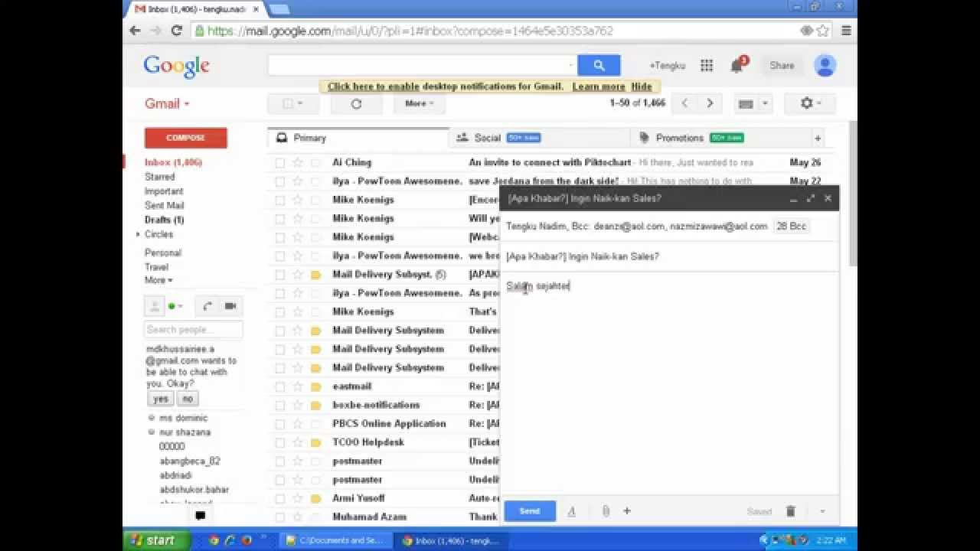This screenshot has width=980, height=551.
Task: Expand More labels in the sidebar
Action: [x=158, y=280]
